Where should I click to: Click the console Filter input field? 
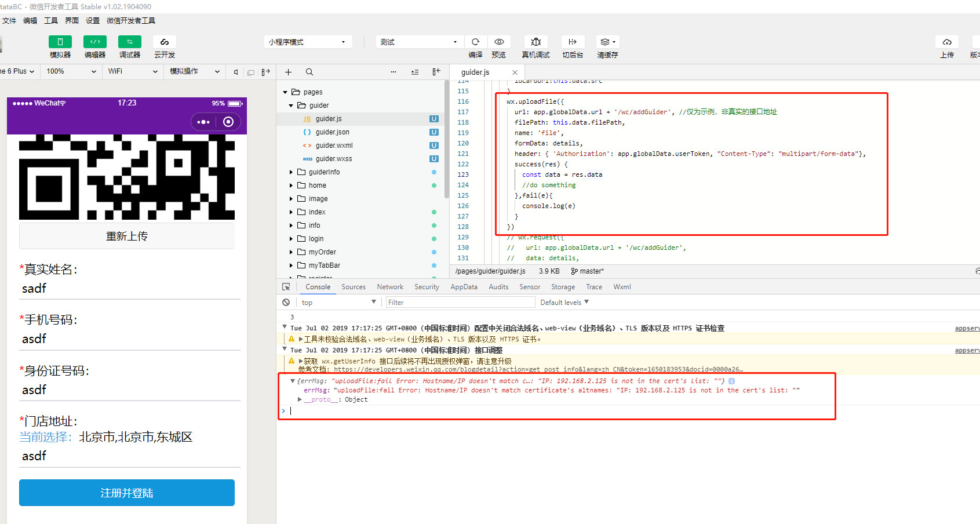tap(460, 303)
